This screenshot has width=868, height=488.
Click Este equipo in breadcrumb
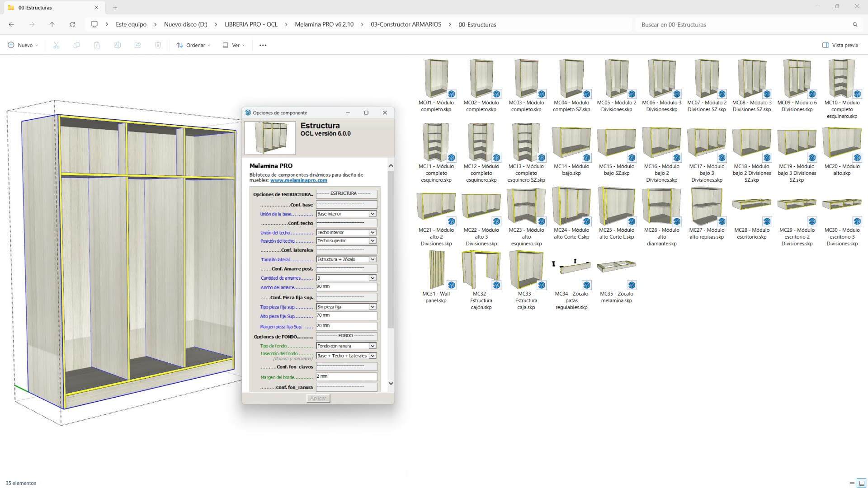point(131,24)
